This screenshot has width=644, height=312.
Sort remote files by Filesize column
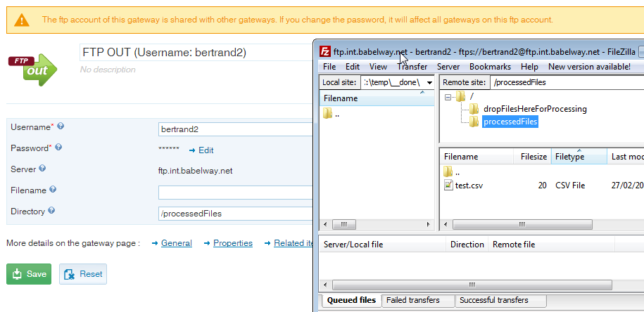pyautogui.click(x=532, y=157)
